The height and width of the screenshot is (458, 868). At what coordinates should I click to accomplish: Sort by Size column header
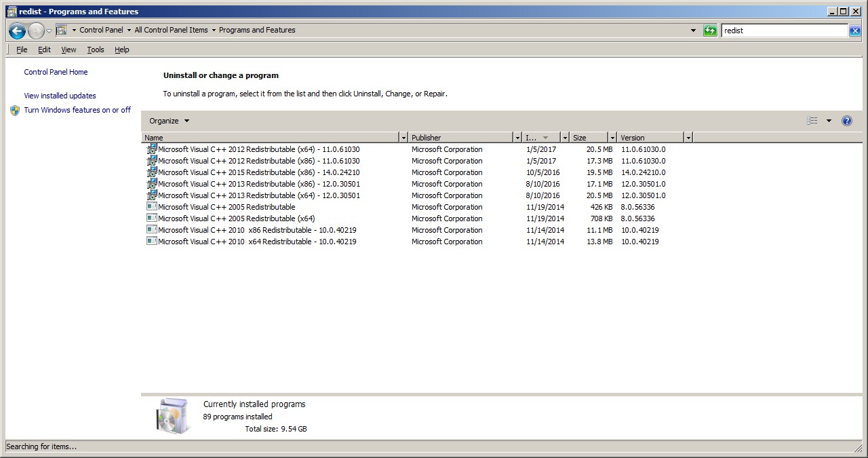[589, 137]
